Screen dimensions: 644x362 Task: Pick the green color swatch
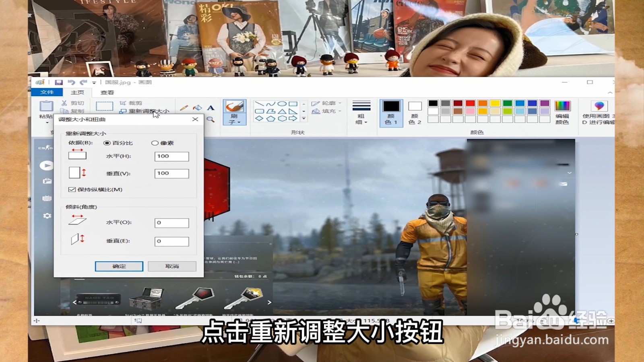click(508, 103)
